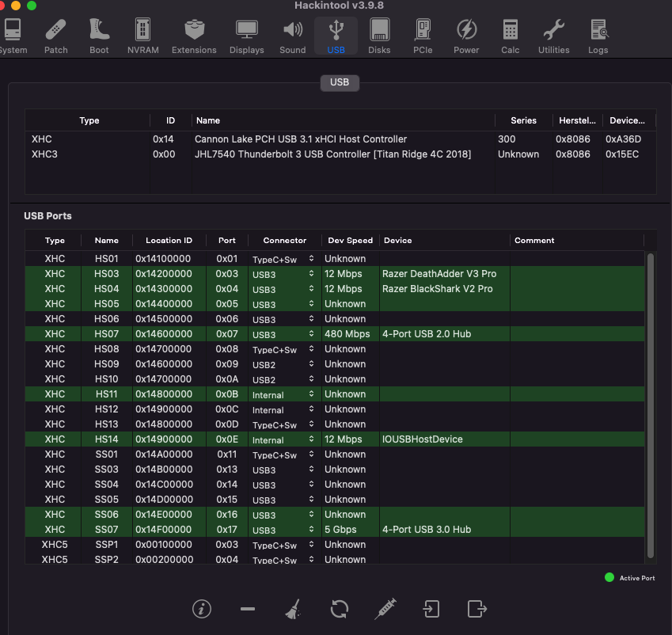The width and height of the screenshot is (672, 635).
Task: Click the minus remove port button
Action: [x=247, y=608]
